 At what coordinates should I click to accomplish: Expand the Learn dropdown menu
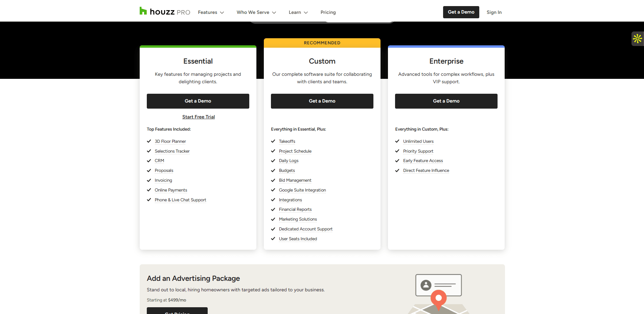pos(298,12)
